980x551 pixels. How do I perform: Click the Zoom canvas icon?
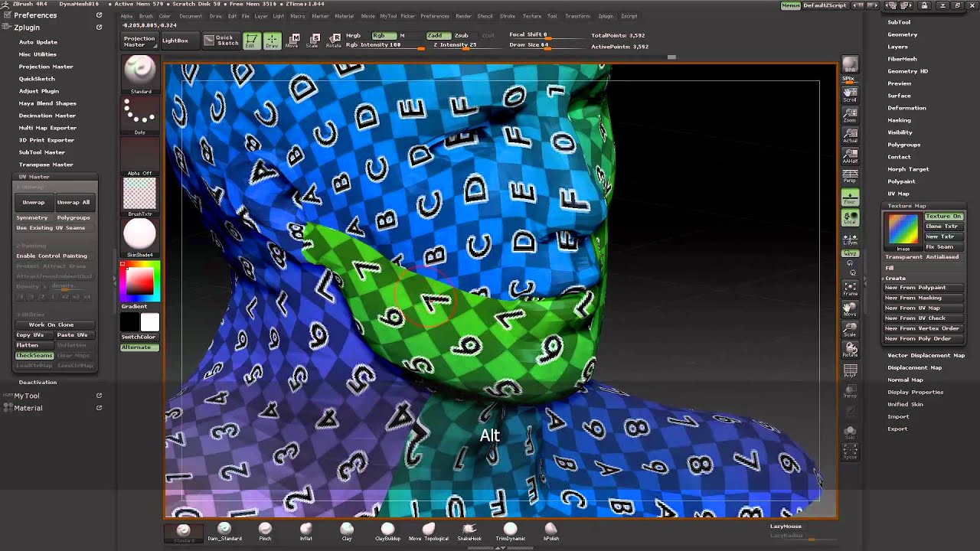[850, 116]
